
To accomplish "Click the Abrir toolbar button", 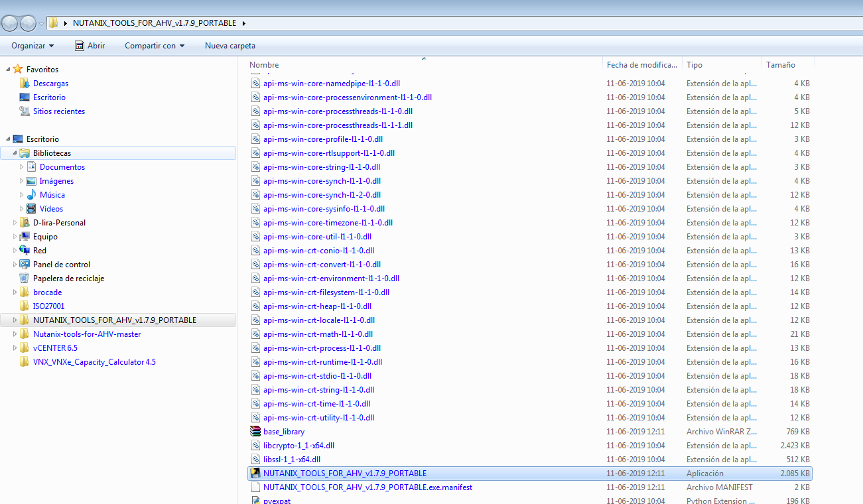I will (90, 46).
